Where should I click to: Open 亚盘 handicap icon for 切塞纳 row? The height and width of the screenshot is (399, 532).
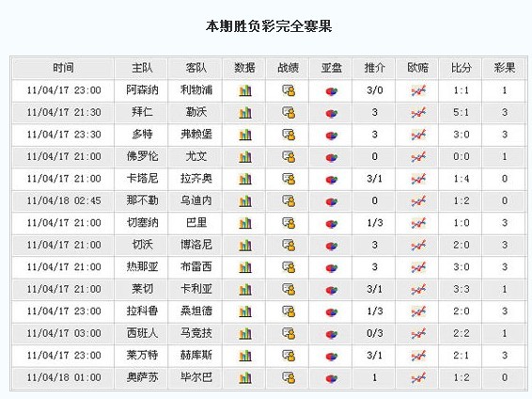pyautogui.click(x=332, y=224)
